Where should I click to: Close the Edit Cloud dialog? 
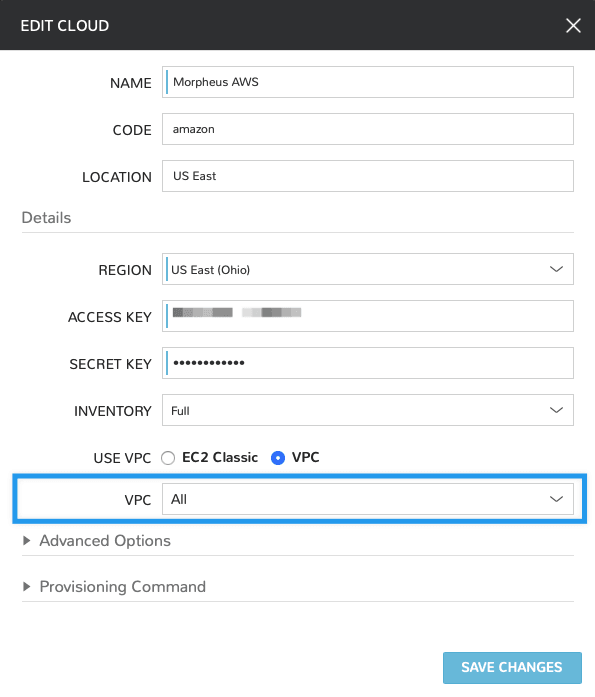tap(573, 25)
